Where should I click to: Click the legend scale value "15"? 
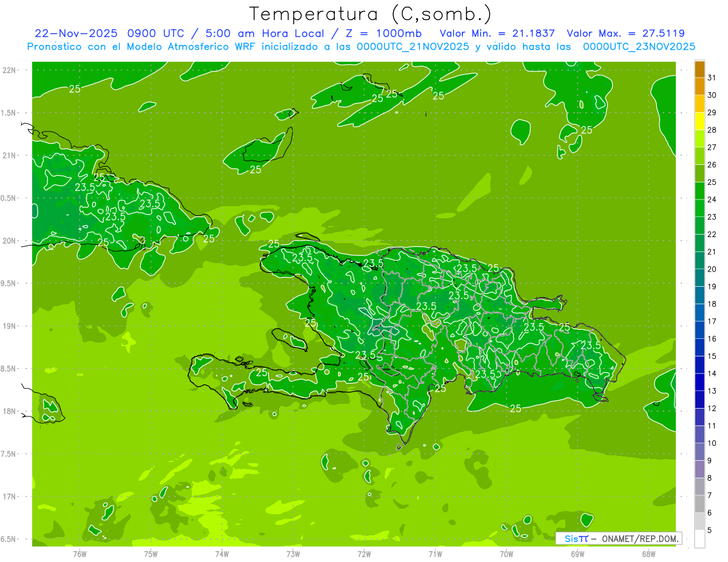coord(712,356)
